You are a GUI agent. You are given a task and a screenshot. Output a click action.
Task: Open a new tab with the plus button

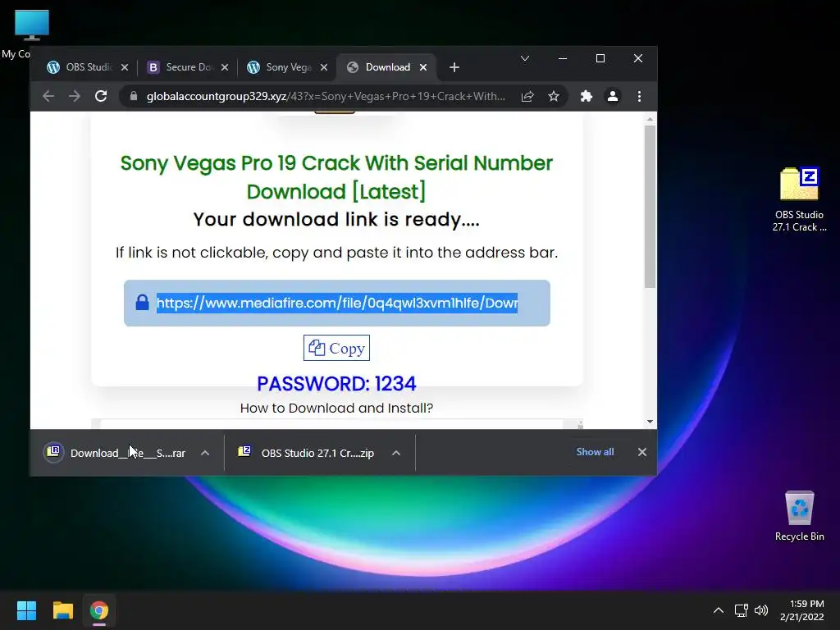(454, 67)
